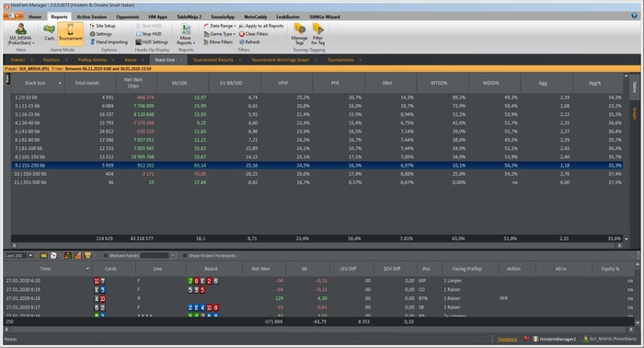
Task: Apply filters to all reports
Action: click(x=261, y=26)
